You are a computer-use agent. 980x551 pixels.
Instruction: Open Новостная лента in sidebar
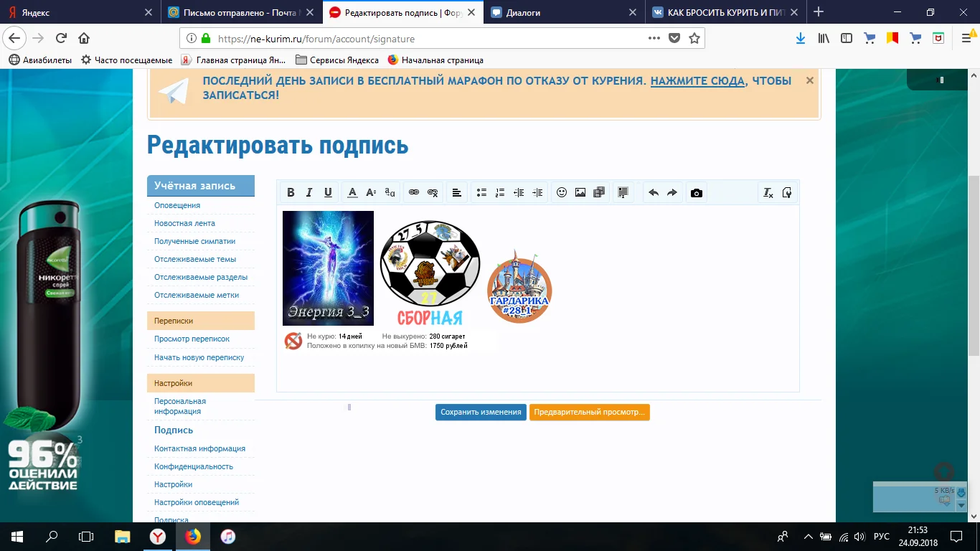[x=184, y=223]
